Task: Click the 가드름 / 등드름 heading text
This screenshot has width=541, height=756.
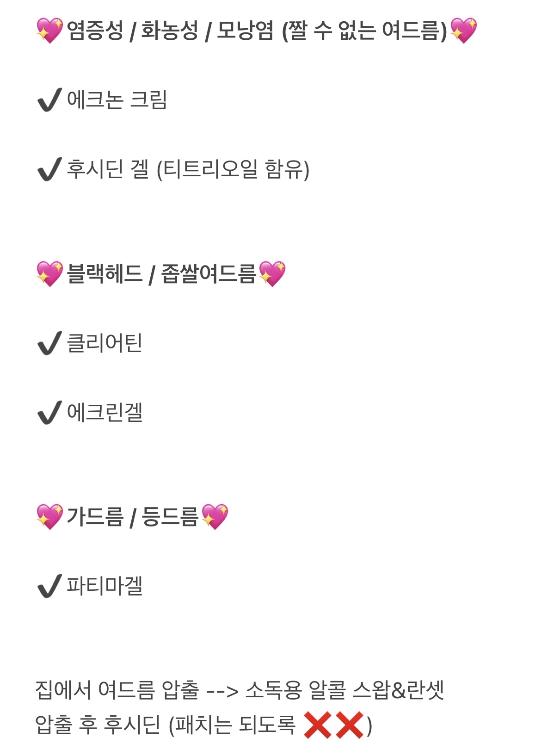Action: click(132, 516)
